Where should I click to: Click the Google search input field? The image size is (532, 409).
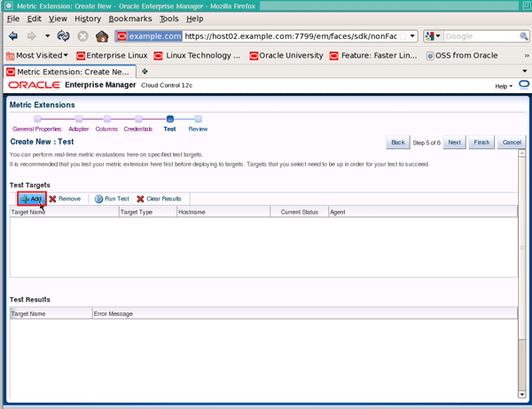(x=481, y=36)
